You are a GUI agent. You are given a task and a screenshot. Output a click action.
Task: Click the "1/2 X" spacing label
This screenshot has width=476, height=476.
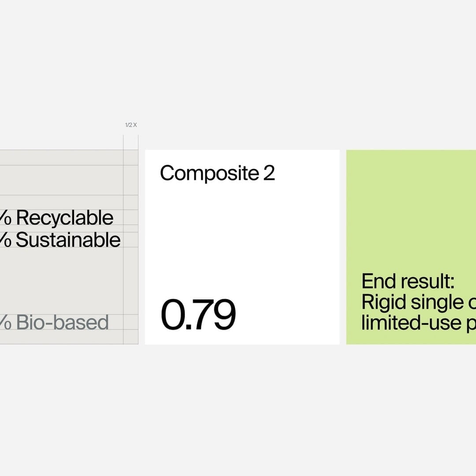[131, 125]
